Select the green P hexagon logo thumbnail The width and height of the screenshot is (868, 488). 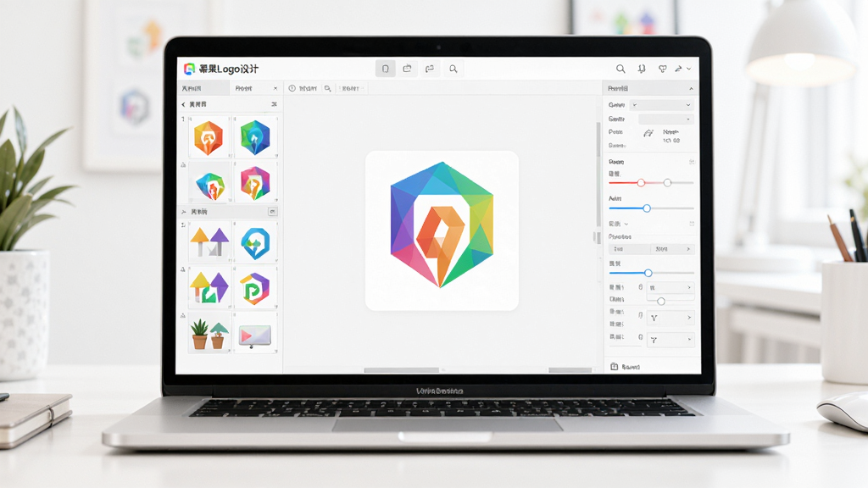click(254, 288)
